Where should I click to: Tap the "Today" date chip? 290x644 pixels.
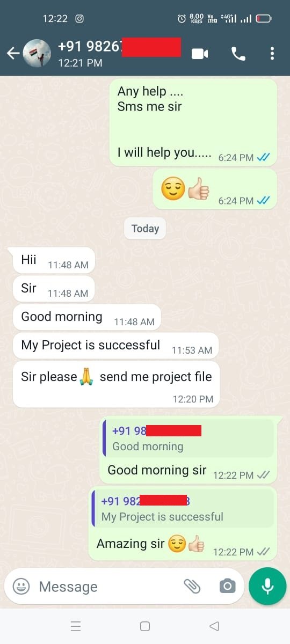[145, 229]
